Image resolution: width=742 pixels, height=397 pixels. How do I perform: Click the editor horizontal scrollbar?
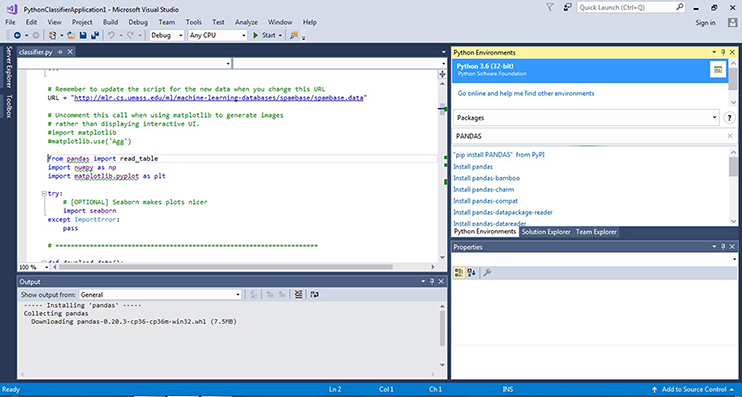(x=225, y=267)
